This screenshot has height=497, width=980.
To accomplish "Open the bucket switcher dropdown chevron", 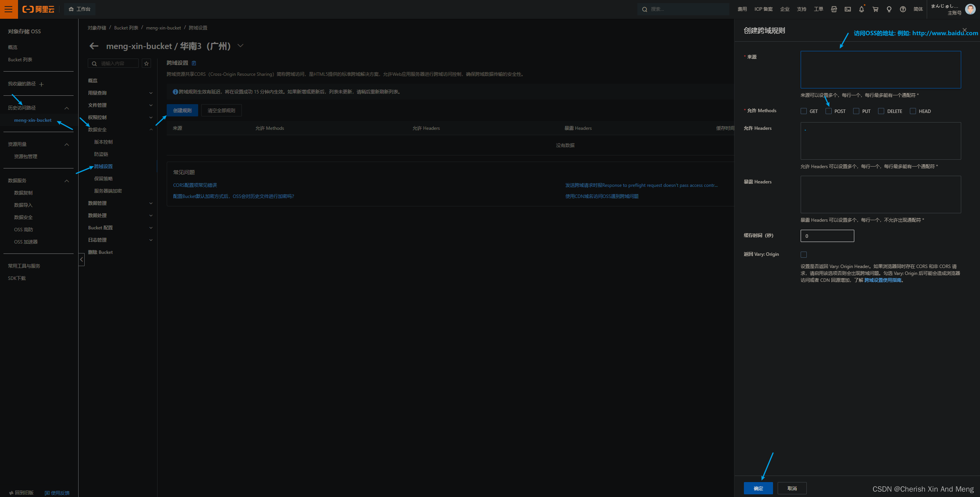I will [240, 46].
